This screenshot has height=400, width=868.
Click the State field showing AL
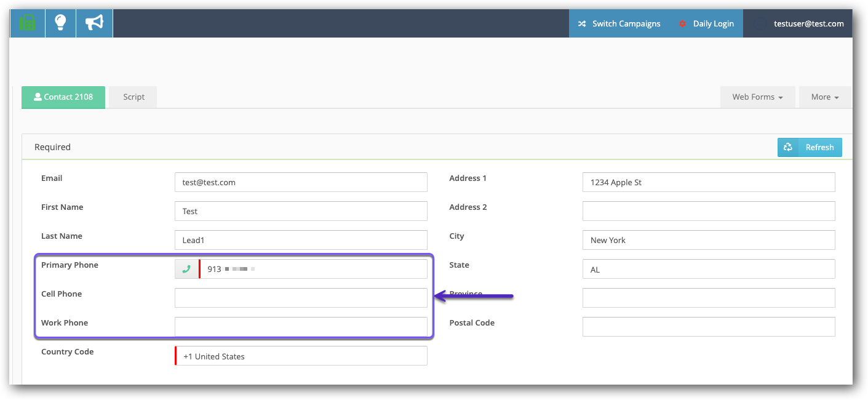(709, 269)
